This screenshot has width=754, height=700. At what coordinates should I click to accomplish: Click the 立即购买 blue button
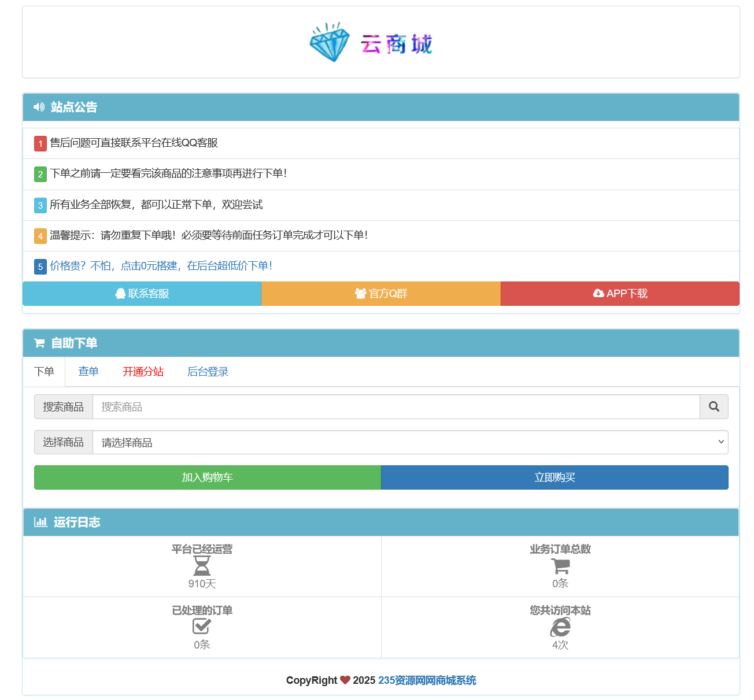click(x=555, y=477)
